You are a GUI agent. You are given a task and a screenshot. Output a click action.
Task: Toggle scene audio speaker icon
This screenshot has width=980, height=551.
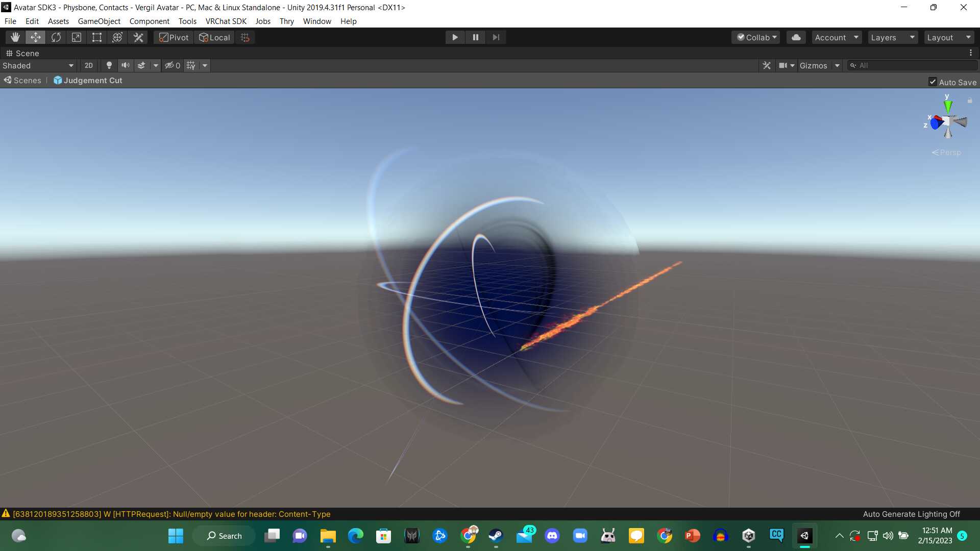pyautogui.click(x=125, y=65)
